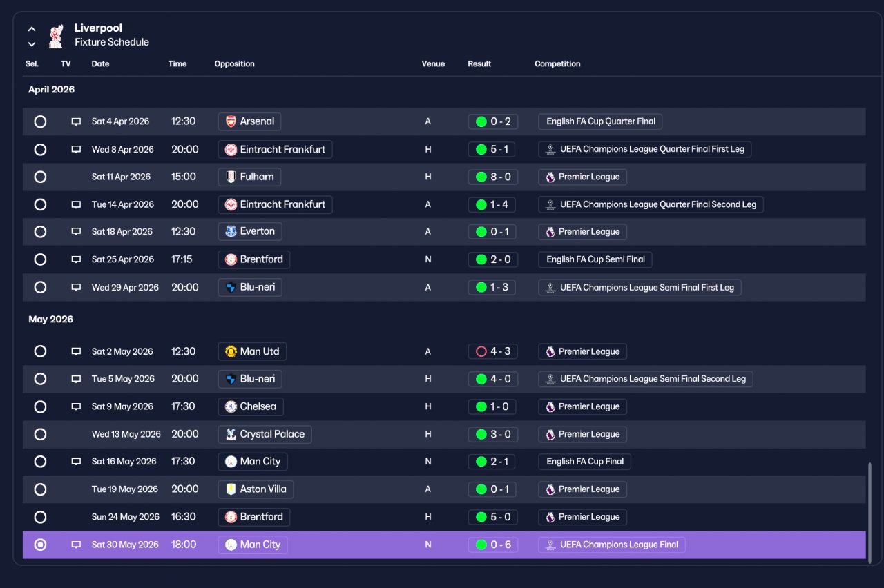
Task: Open UEFA Champions League Final competition link
Action: 612,545
